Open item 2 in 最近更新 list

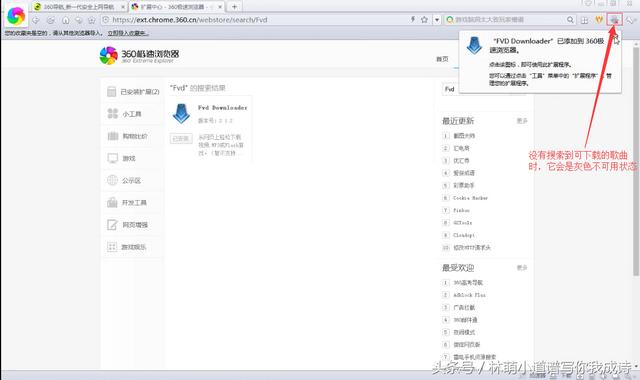[462, 148]
